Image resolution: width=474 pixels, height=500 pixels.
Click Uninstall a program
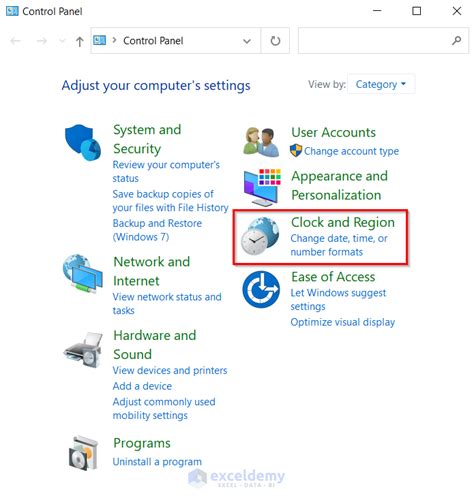pyautogui.click(x=157, y=462)
